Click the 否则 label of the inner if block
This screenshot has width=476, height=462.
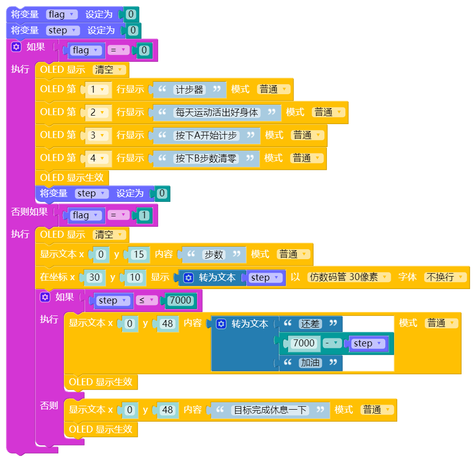click(x=49, y=406)
